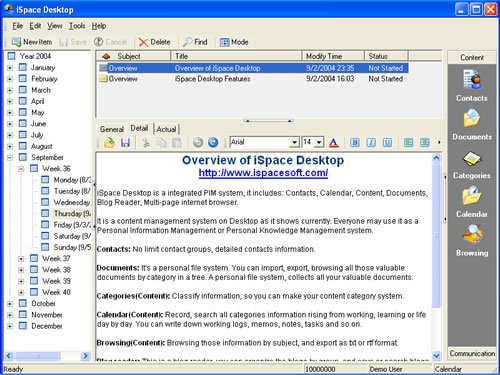Screen dimensions: 500x375
Task: Click the save disk icon in editor toolbar
Action: click(125, 143)
